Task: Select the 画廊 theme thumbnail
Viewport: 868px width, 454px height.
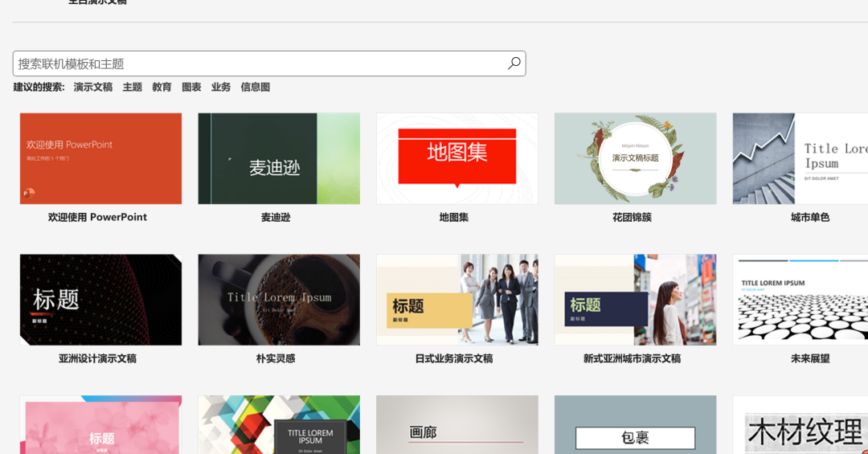Action: (x=457, y=424)
